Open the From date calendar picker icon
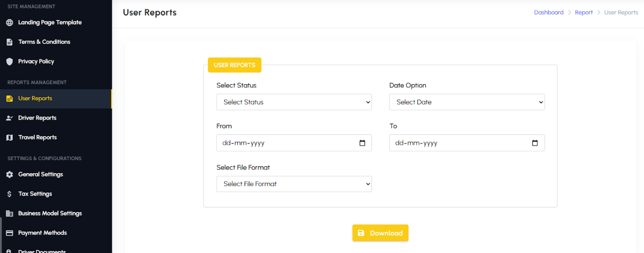The image size is (644, 253). click(x=362, y=143)
